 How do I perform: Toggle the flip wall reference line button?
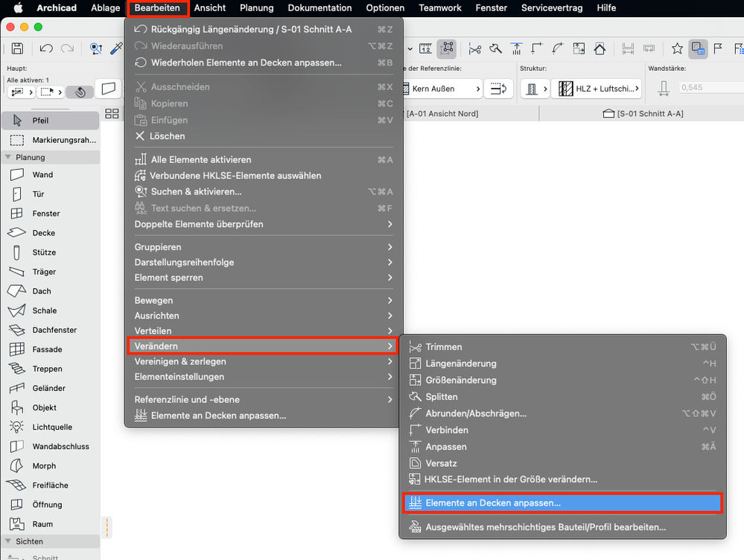[x=498, y=89]
